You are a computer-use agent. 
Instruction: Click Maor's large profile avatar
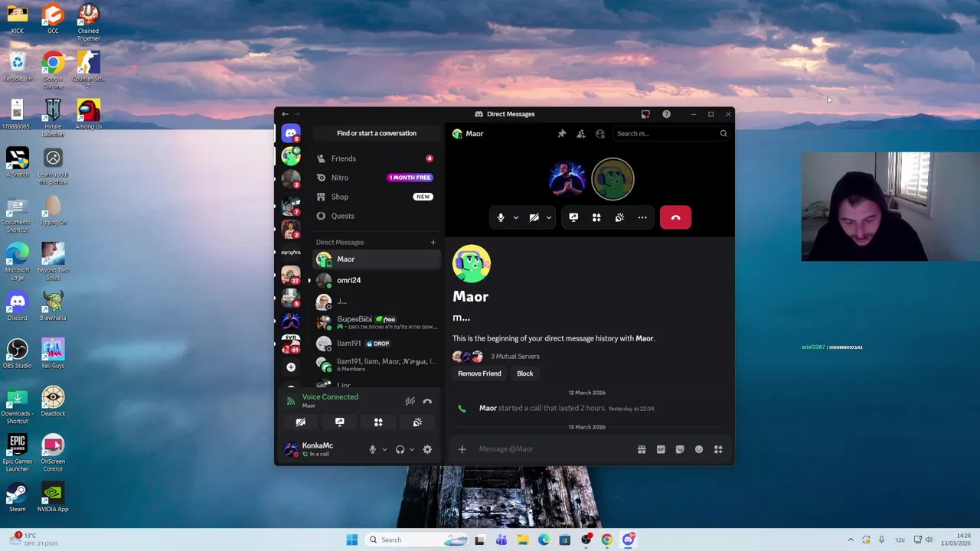click(x=472, y=264)
